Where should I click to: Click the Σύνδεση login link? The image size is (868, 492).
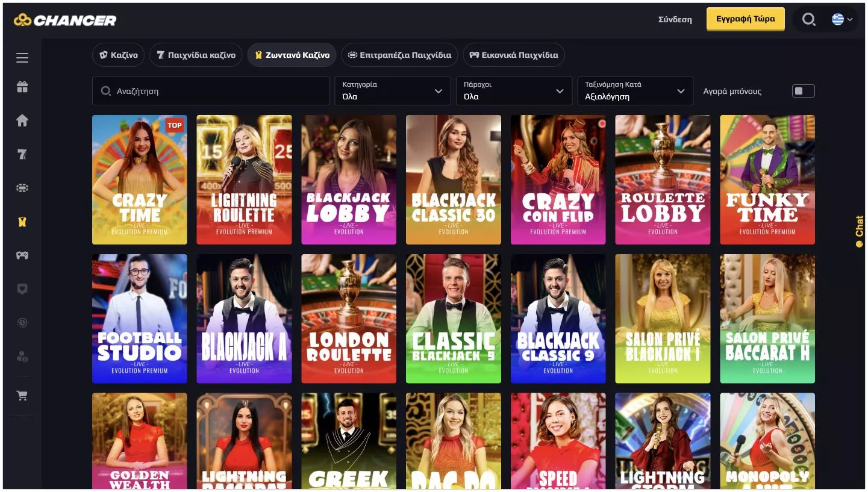675,20
